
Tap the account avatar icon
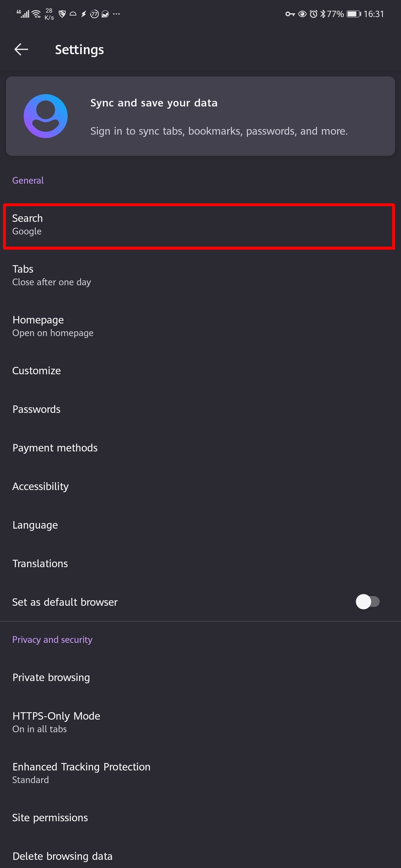pyautogui.click(x=46, y=116)
